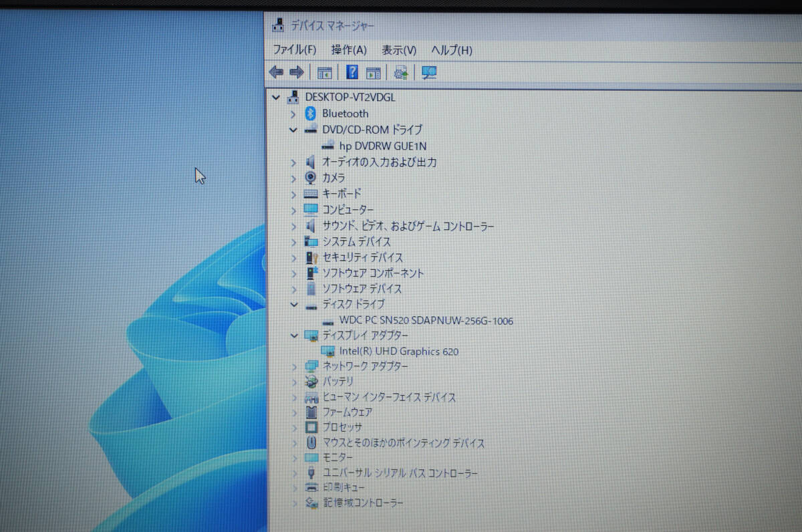Click the blue Help toolbar icon
Screen dimensions: 802x532
tap(352, 72)
